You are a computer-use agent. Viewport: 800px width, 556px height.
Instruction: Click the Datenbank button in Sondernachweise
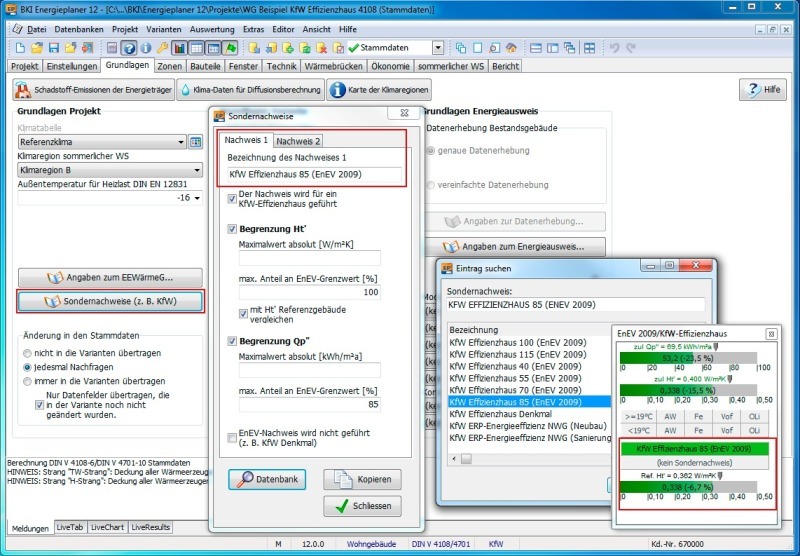tap(267, 479)
